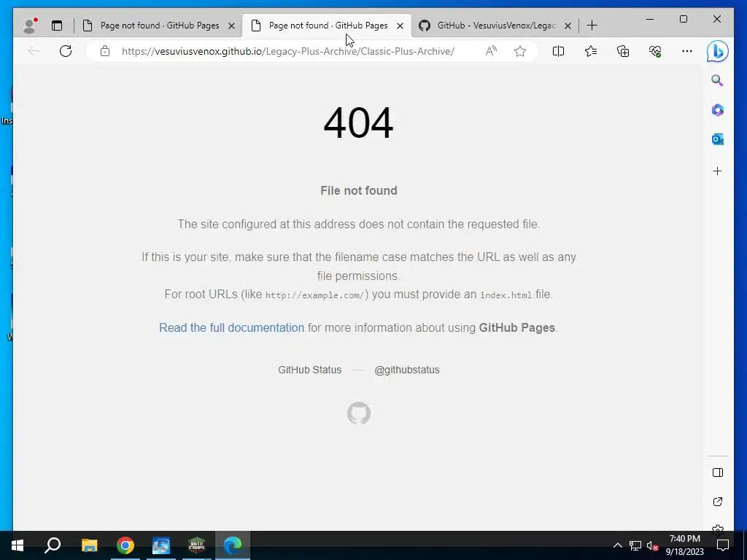Open the Edge profile icon

(x=30, y=26)
